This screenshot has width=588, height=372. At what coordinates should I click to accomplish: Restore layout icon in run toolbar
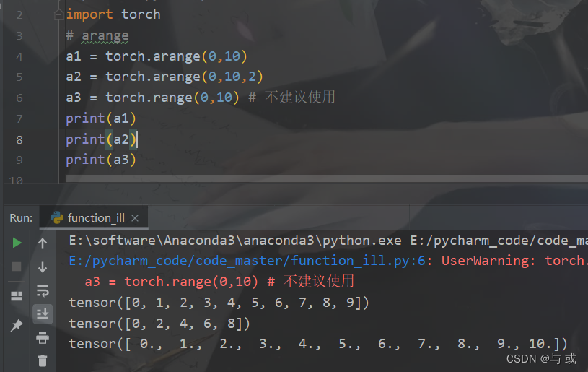(17, 296)
